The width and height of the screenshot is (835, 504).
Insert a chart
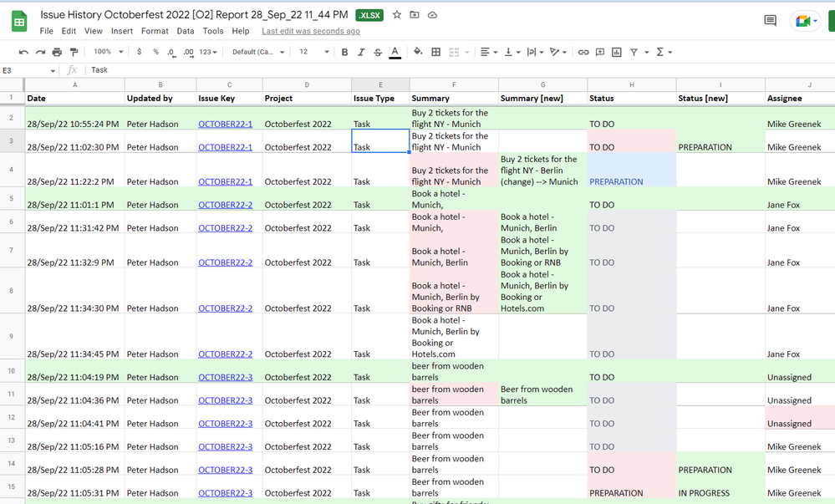pyautogui.click(x=618, y=51)
